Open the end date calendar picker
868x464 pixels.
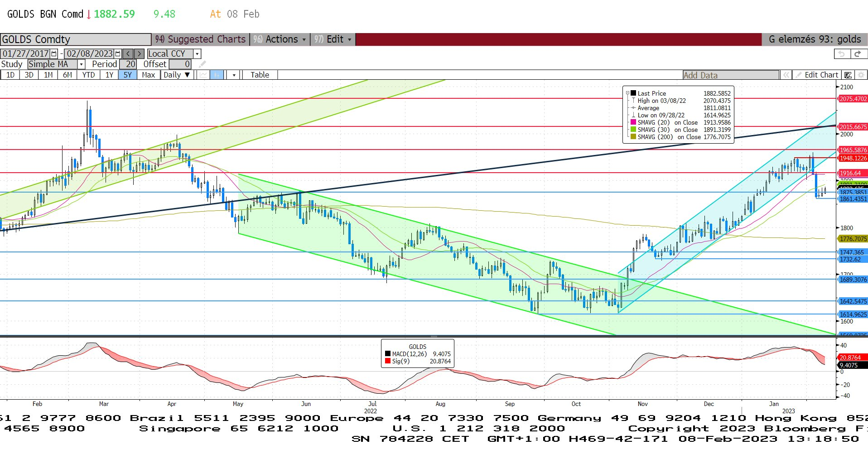tap(118, 53)
